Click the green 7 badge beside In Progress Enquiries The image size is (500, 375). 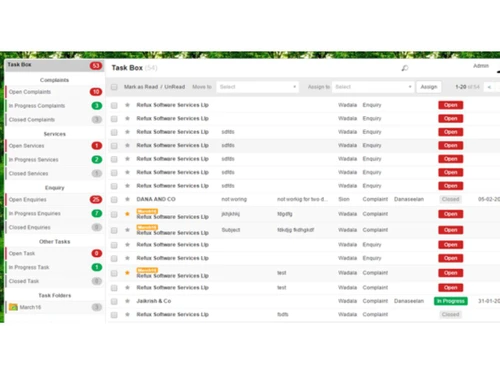[x=97, y=213]
